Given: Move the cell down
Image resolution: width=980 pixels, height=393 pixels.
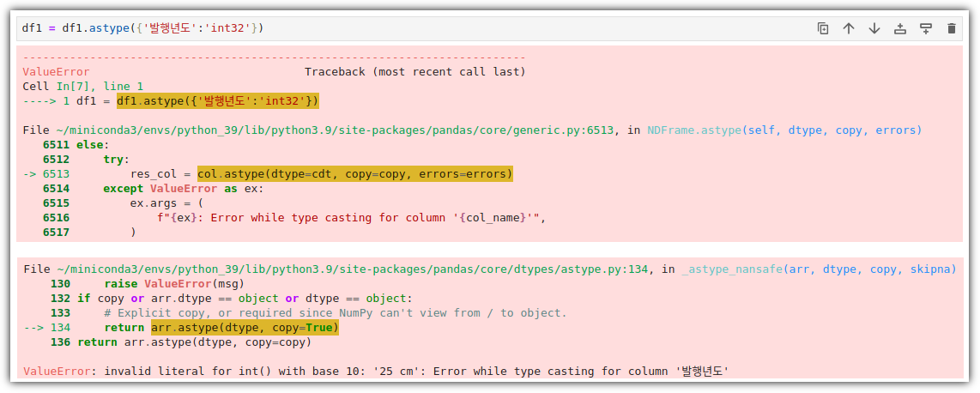Looking at the screenshot, I should (874, 28).
